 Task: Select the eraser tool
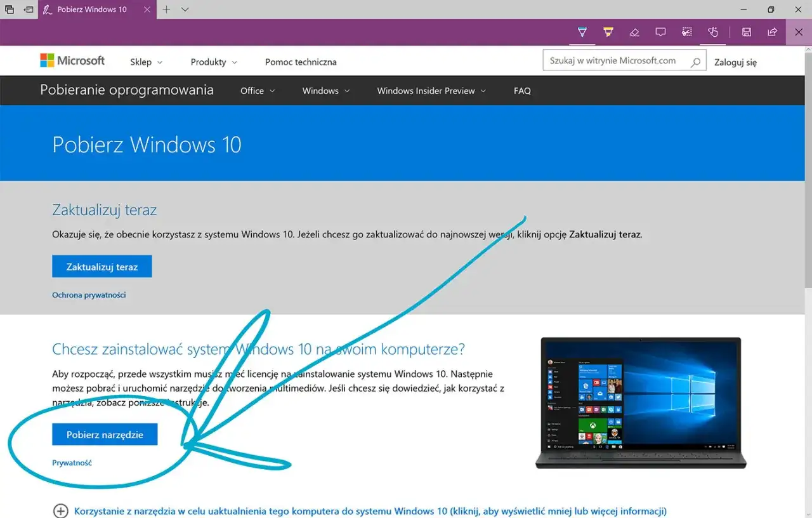[x=634, y=32]
